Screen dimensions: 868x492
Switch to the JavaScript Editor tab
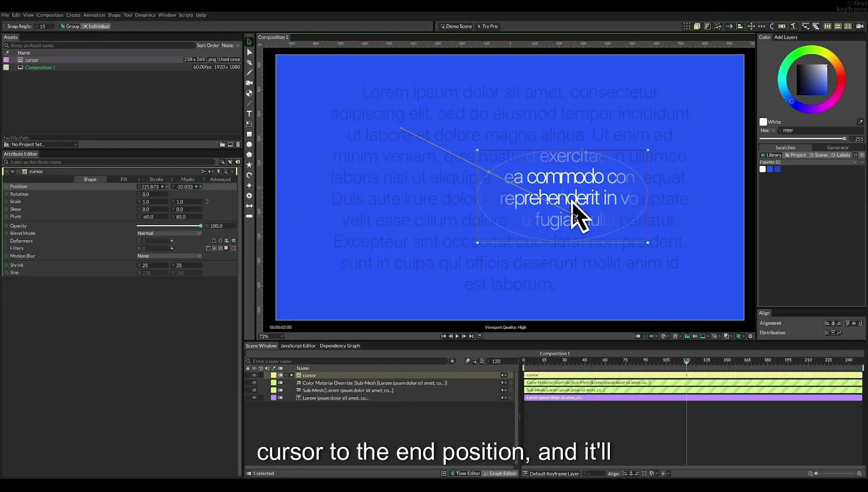point(298,346)
